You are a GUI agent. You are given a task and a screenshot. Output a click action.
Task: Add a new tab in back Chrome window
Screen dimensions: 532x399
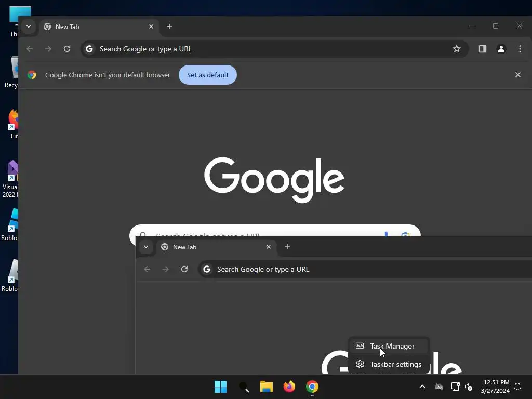coord(170,26)
